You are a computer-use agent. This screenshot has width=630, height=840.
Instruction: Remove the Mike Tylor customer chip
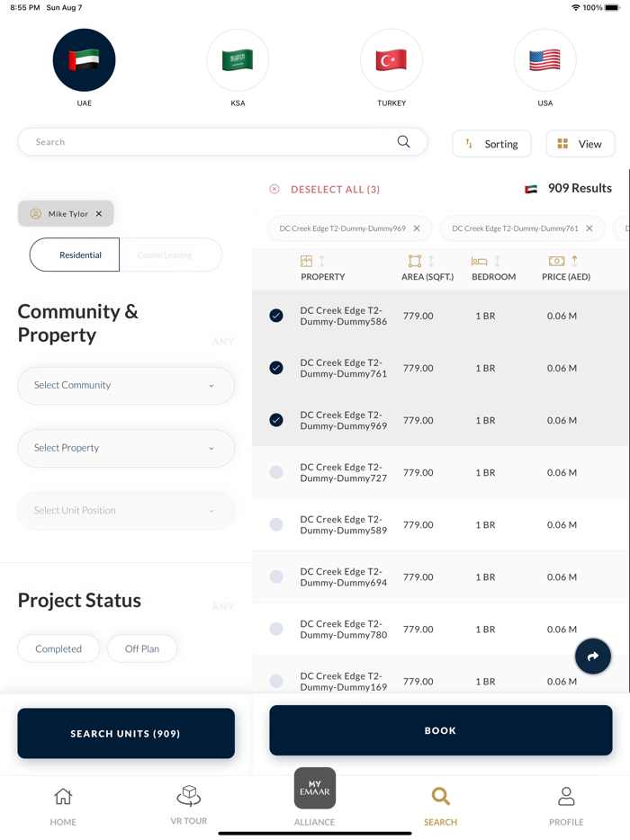99,214
